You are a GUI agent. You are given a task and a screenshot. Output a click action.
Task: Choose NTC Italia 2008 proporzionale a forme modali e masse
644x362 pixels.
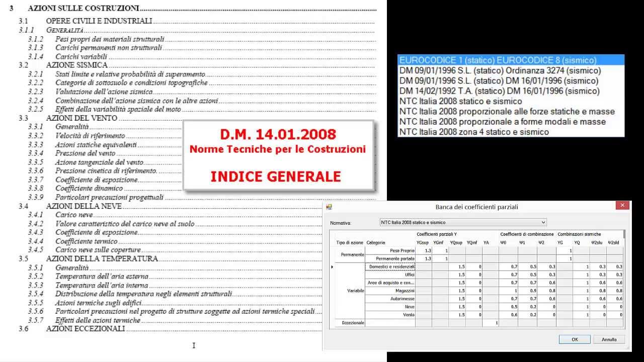tap(511, 122)
